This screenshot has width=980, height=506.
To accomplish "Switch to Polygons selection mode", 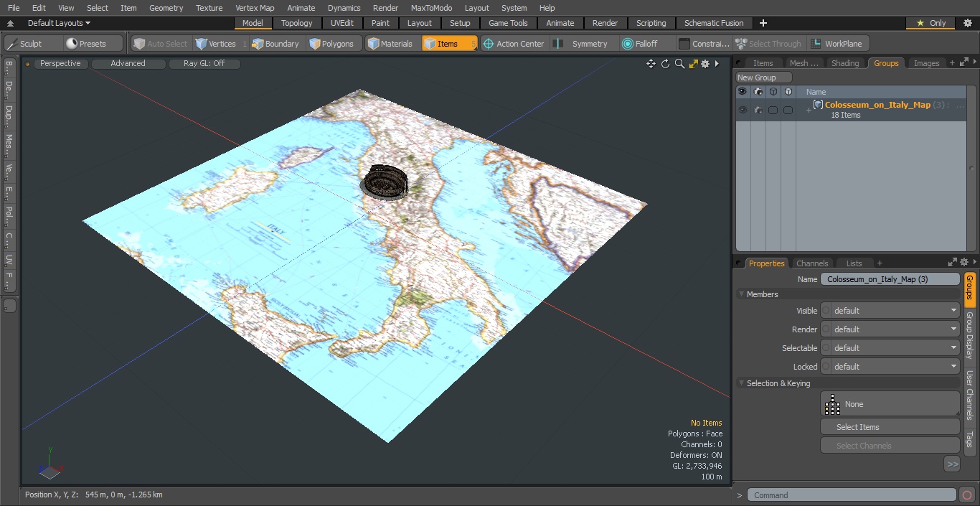I will point(332,44).
